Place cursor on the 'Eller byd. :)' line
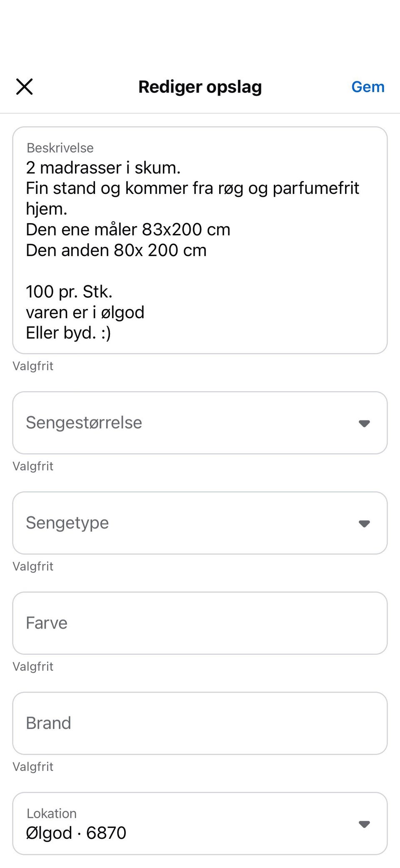400x868 pixels. pos(68,333)
